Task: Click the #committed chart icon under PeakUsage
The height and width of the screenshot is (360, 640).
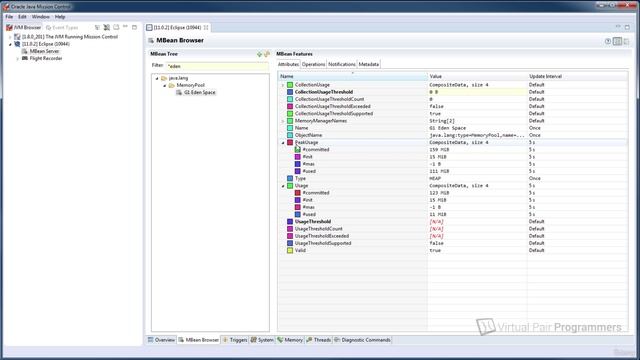Action: (298, 150)
